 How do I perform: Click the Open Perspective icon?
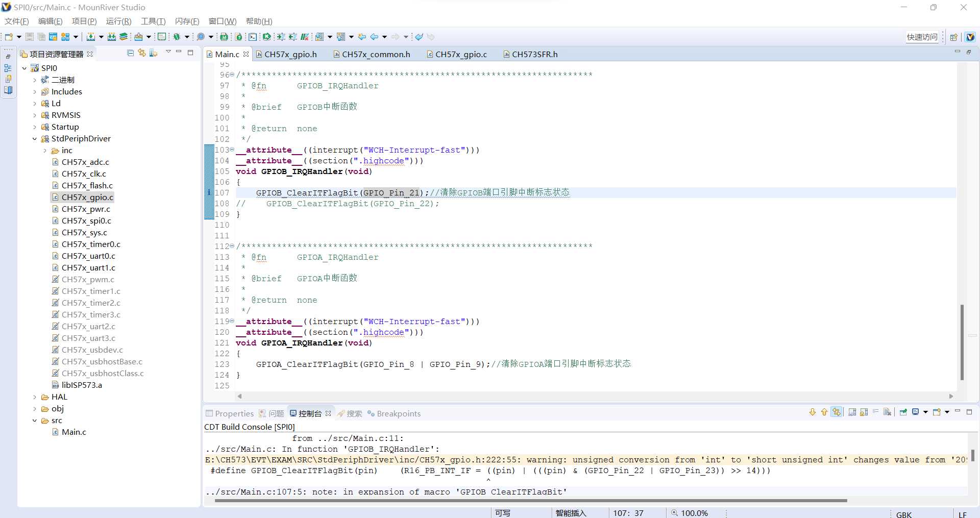click(953, 37)
